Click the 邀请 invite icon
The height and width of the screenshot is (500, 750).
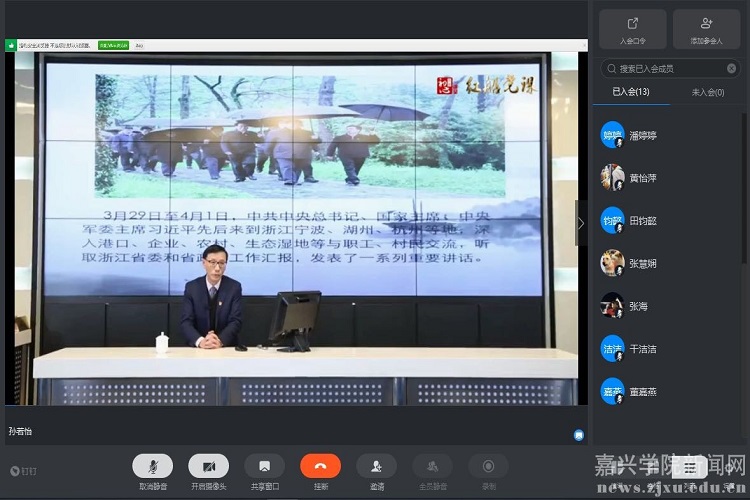[x=376, y=466]
